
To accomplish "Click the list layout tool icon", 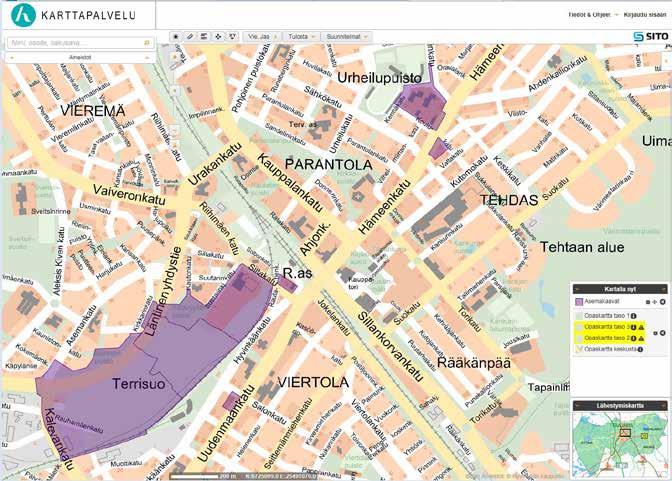I will click(204, 37).
